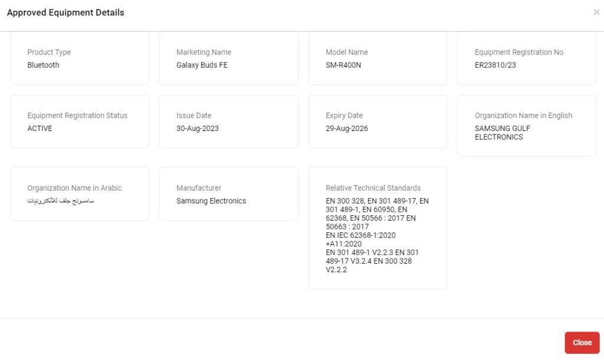The image size is (604, 364).
Task: Click the 'Manufacturer' label
Action: tap(199, 188)
